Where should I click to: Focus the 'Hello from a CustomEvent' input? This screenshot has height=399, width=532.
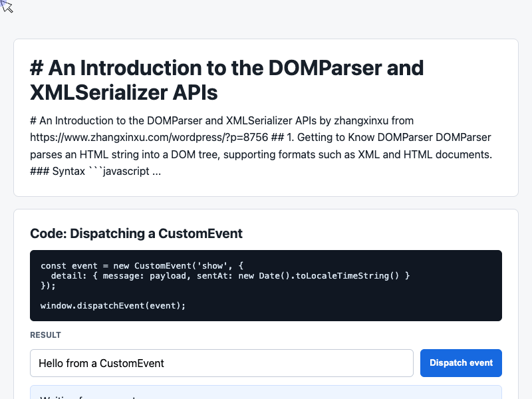click(221, 363)
